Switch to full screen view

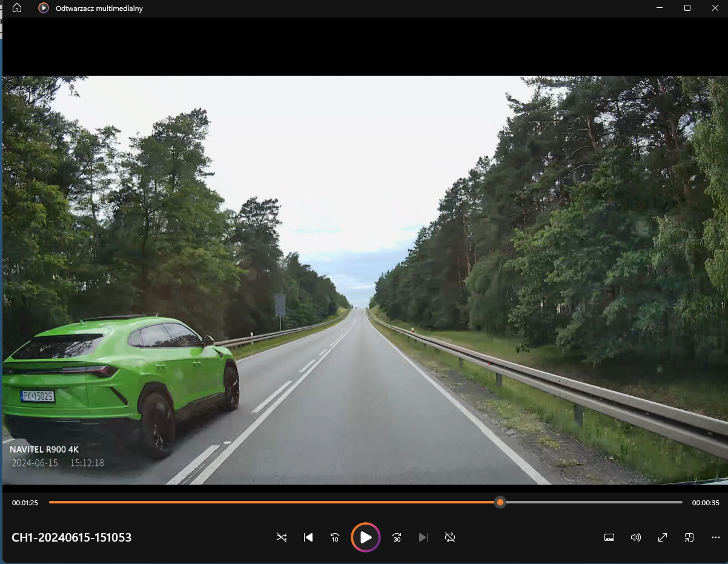click(663, 537)
